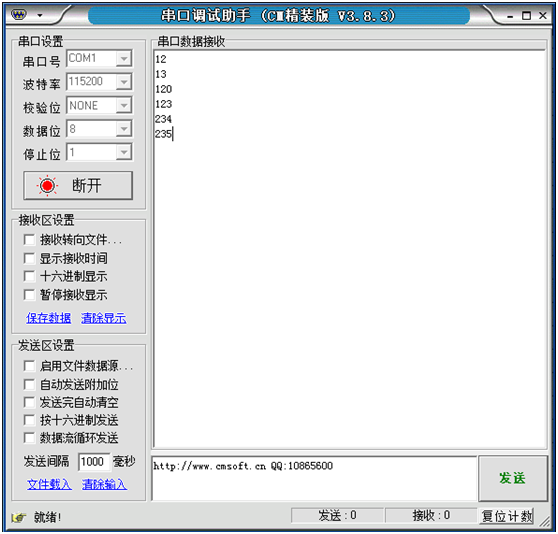Viewport: 558px width, 534px height.
Task: Open the 清除显示 link
Action: 104,318
